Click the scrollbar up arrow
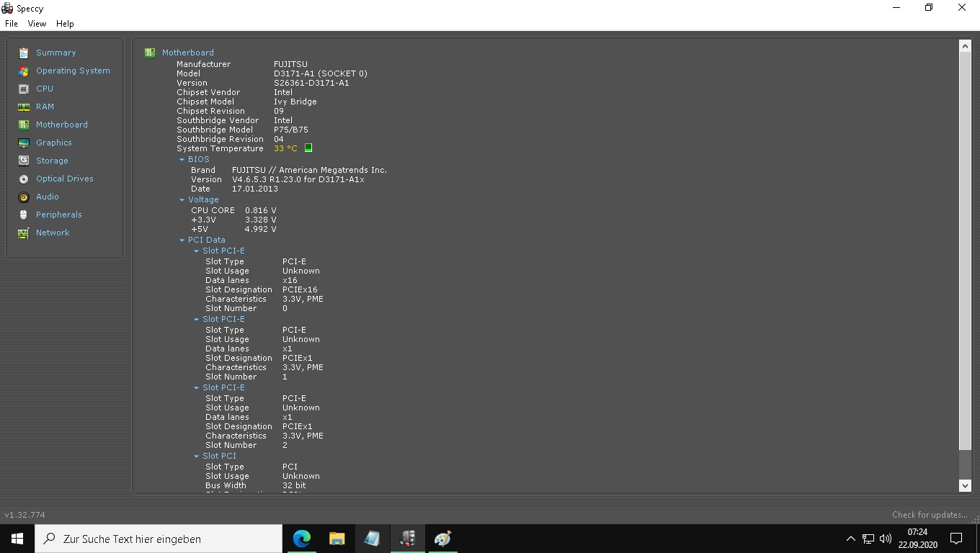This screenshot has width=980, height=553. pyautogui.click(x=966, y=46)
